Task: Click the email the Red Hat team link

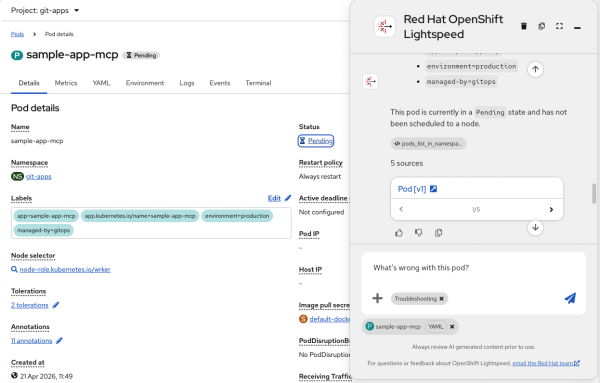Action: [546, 363]
